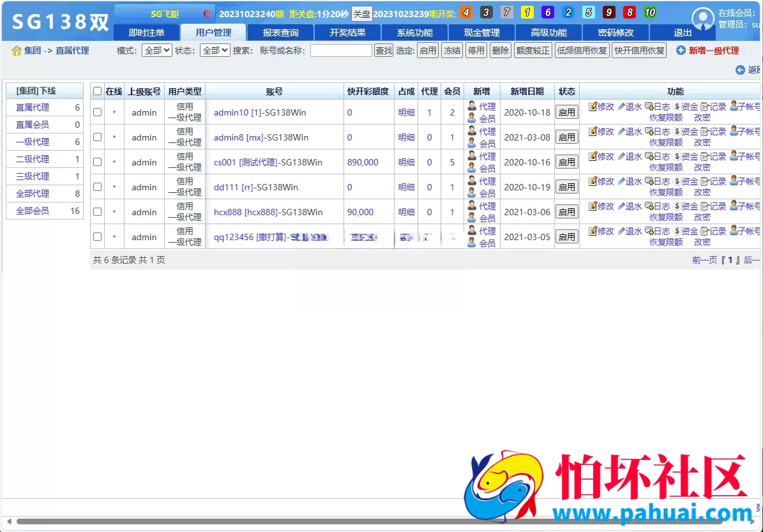Open the account link admin10 [1]-SG138Win
This screenshot has height=532, width=763.
coord(260,112)
